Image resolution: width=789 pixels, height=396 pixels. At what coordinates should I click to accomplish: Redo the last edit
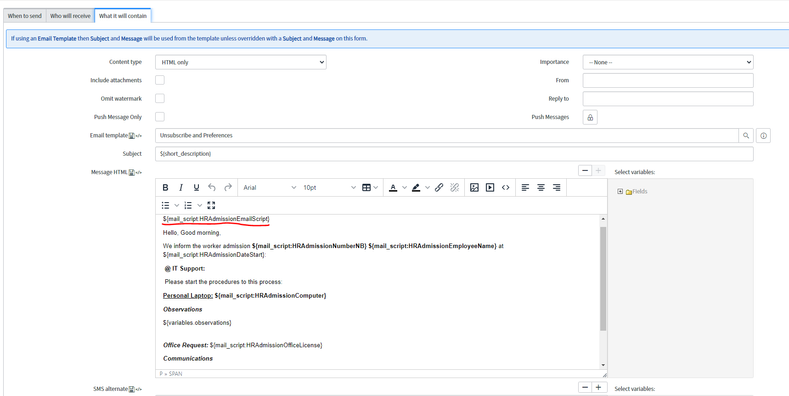click(228, 187)
